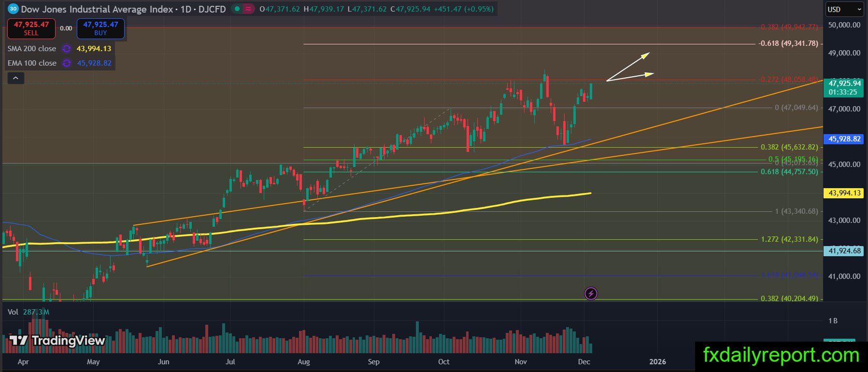
Task: Click the 45,000.00 price axis tick
Action: coord(844,165)
